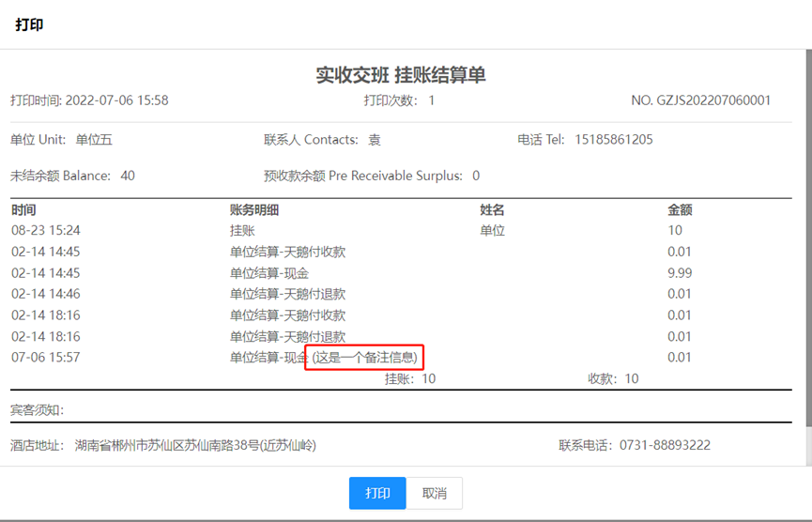
Task: Click the print time 2022-07-06 15:58
Action: pos(117,100)
